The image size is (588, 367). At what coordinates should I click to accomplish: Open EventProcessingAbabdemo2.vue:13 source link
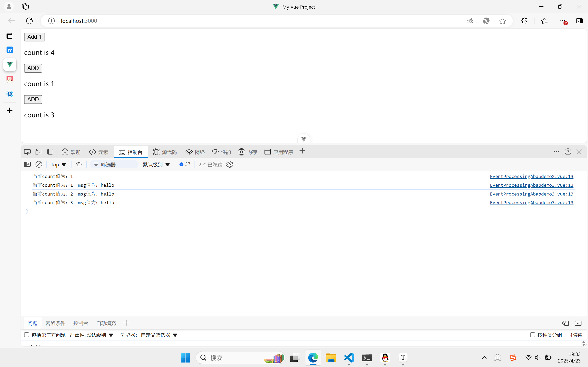click(x=531, y=176)
